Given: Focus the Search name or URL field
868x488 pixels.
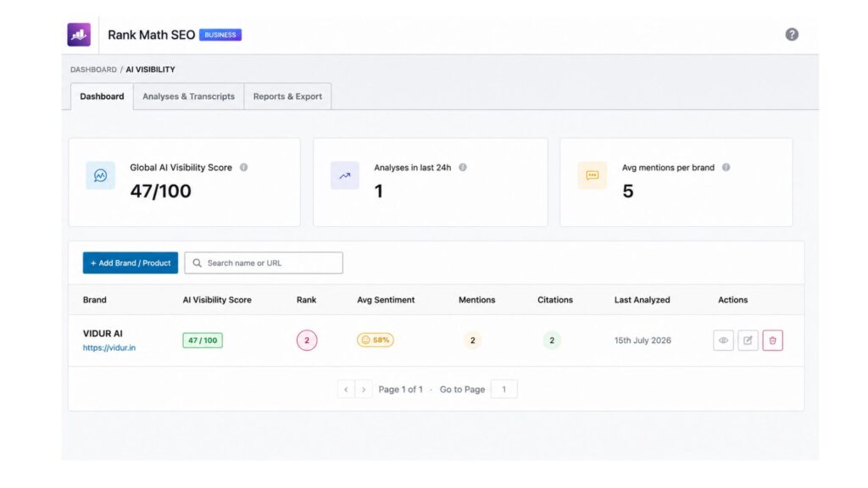Looking at the screenshot, I should pyautogui.click(x=264, y=263).
